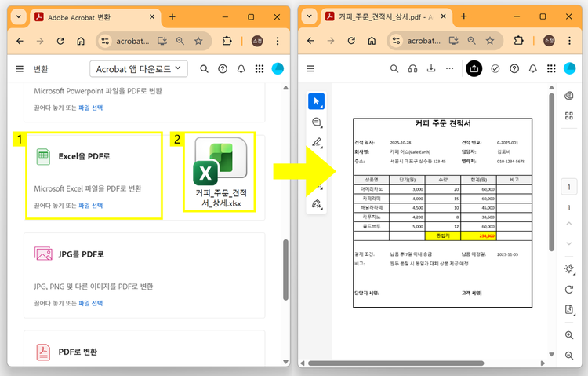Click 파일 선택 link under Excel을 PDF로

90,206
